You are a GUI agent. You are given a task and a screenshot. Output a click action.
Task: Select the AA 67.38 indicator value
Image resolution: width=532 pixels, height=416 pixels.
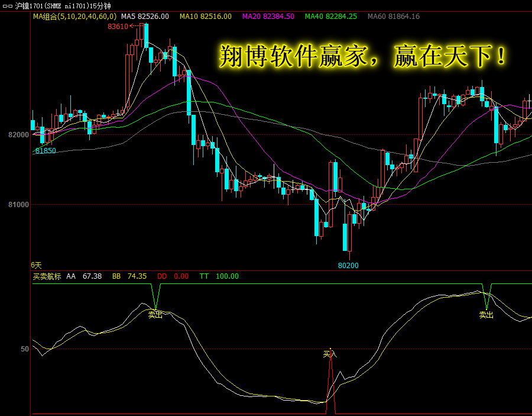pyautogui.click(x=84, y=276)
